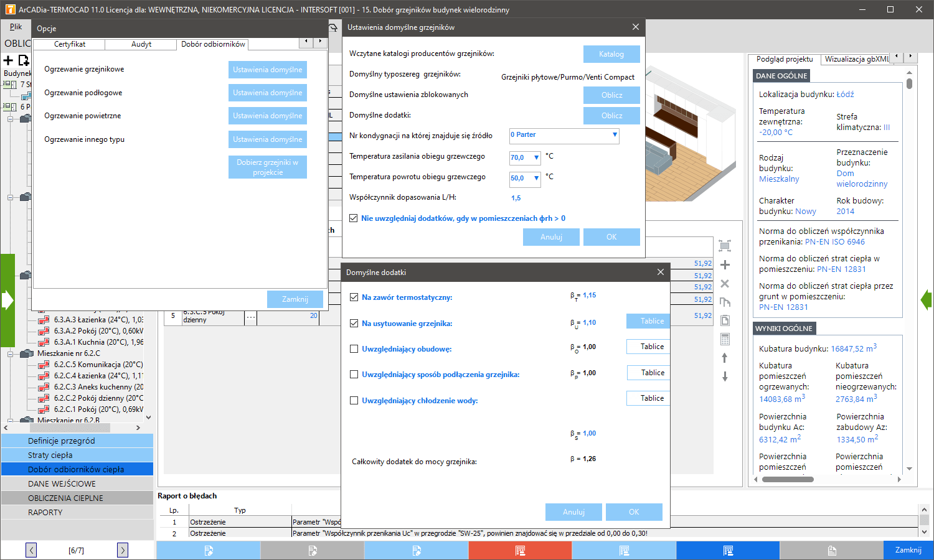The height and width of the screenshot is (560, 934).
Task: Click the move down arrow icon
Action: click(725, 376)
